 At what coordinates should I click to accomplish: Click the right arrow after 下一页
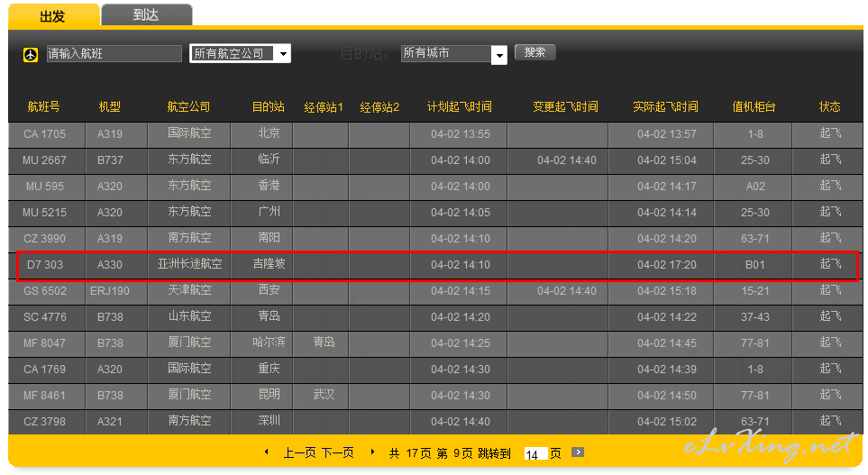(x=372, y=452)
